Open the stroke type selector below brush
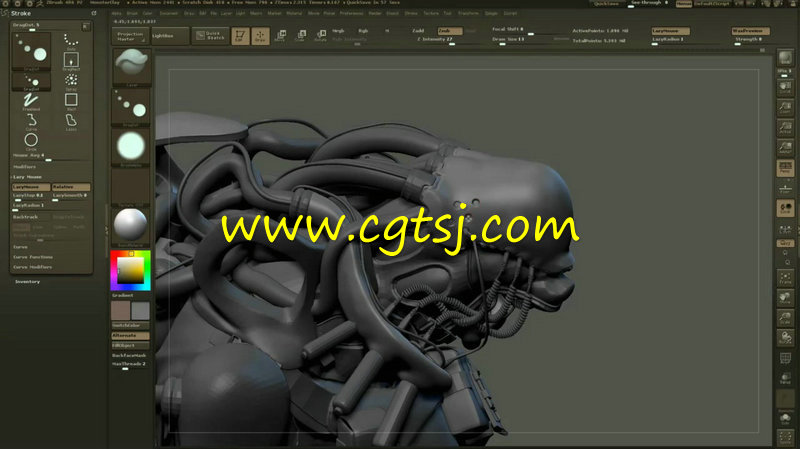Screen dimensions: 800x449 tap(131, 107)
